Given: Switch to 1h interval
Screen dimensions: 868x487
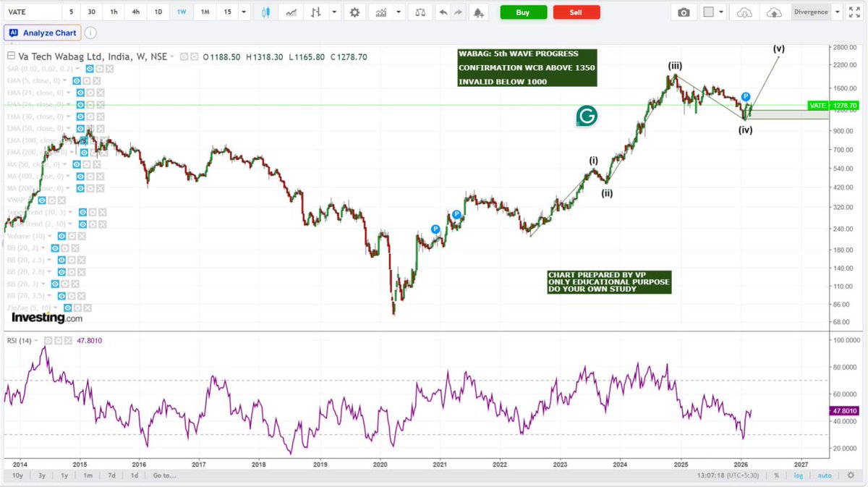Looking at the screenshot, I should (114, 12).
